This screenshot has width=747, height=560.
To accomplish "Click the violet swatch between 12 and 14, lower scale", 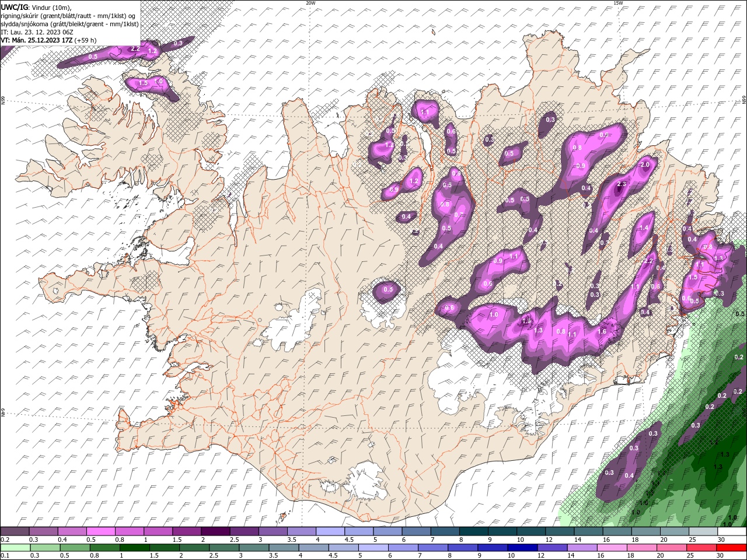I will coord(551,548).
